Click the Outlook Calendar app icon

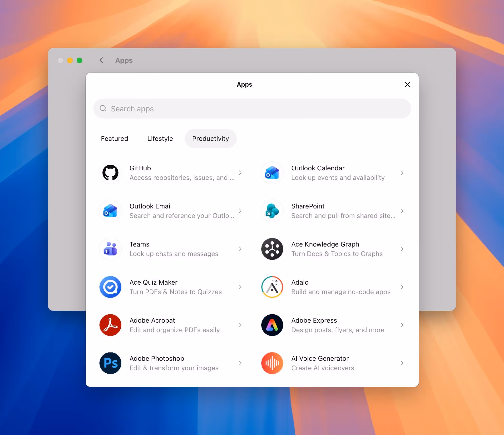272,173
